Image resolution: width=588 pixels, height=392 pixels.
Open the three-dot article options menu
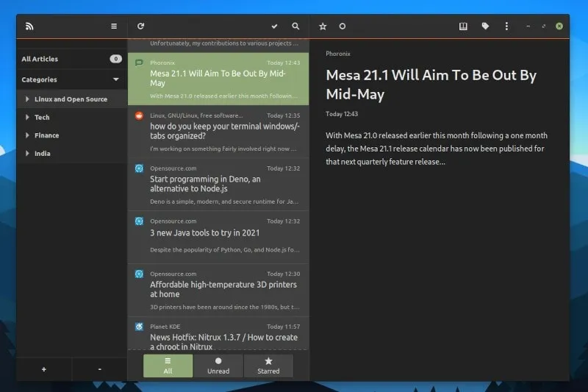506,26
